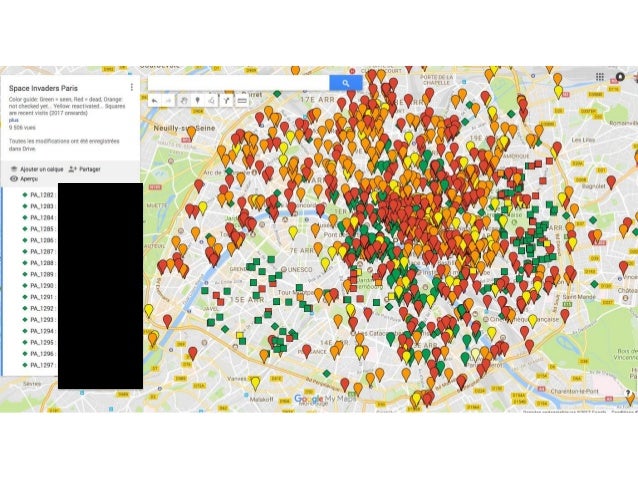638x479 pixels.
Task: Select PA_1297 in the layer list
Action: [x=39, y=365]
